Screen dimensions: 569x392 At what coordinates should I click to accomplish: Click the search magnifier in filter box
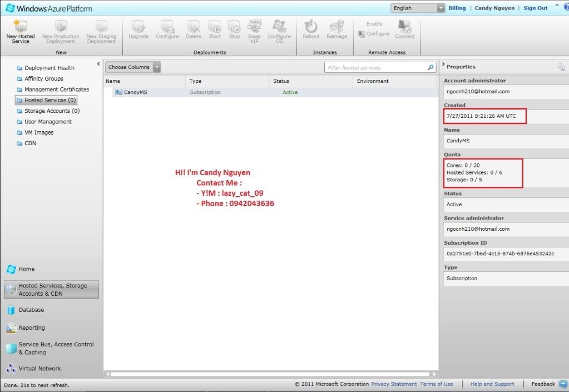click(x=431, y=67)
